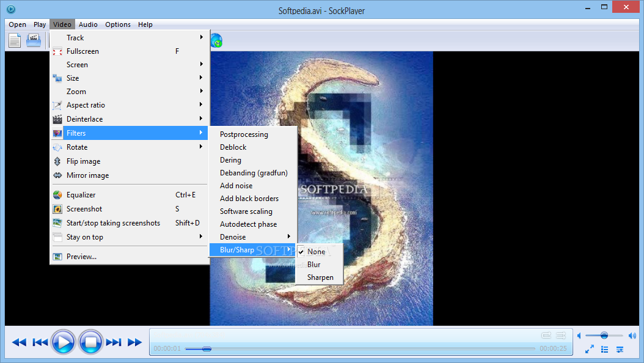Expand the Size submenu
The width and height of the screenshot is (644, 363).
tap(130, 78)
